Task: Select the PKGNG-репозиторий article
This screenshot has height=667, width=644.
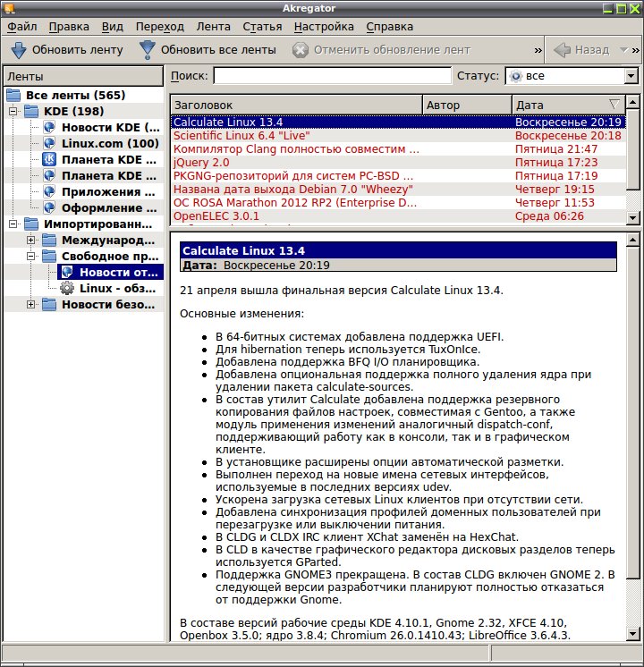Action: tap(398, 176)
